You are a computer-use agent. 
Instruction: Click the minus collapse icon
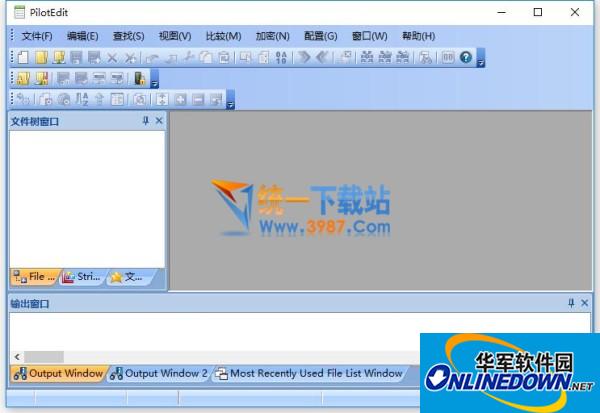click(x=198, y=100)
